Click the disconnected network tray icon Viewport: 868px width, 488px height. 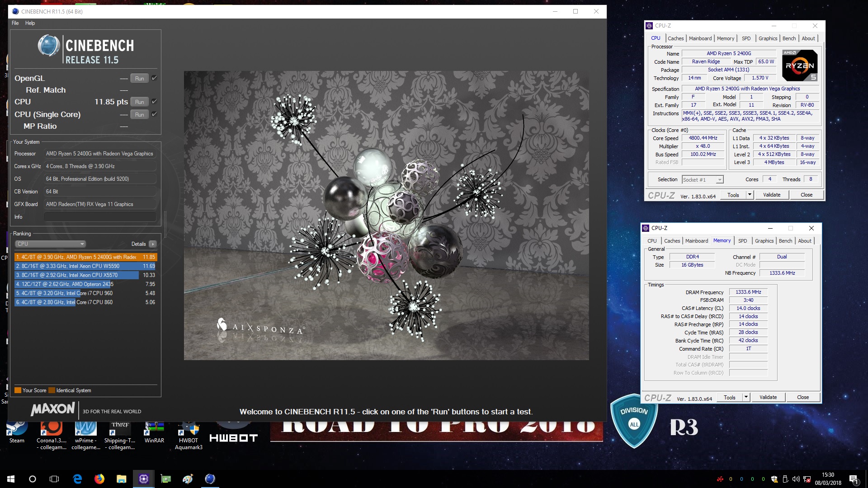point(807,479)
